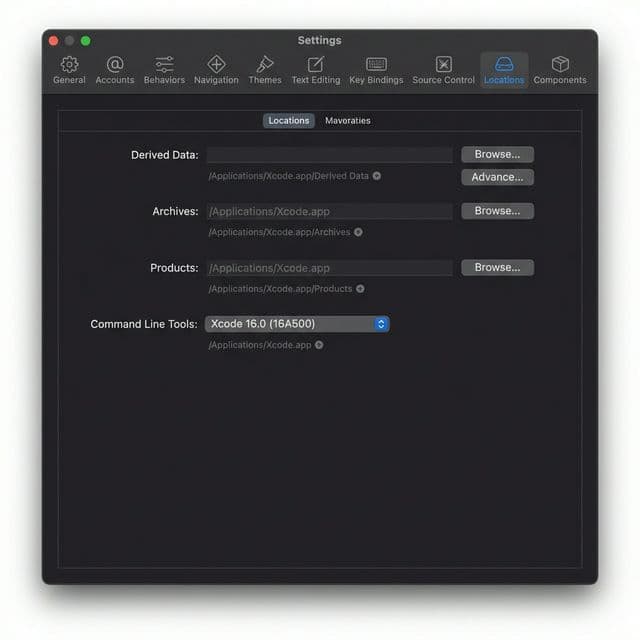Select the /Applications/Xcode.app/Products path text
The height and width of the screenshot is (640, 640).
280,289
